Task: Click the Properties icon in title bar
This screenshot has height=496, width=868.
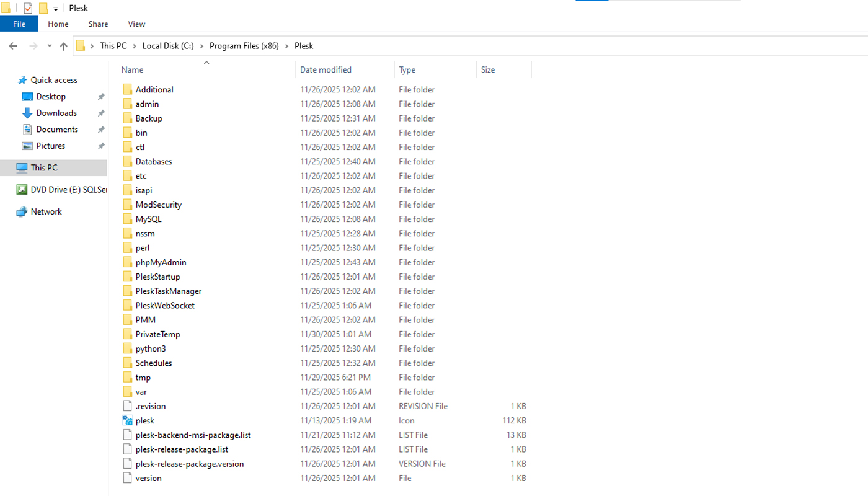Action: pos(28,8)
